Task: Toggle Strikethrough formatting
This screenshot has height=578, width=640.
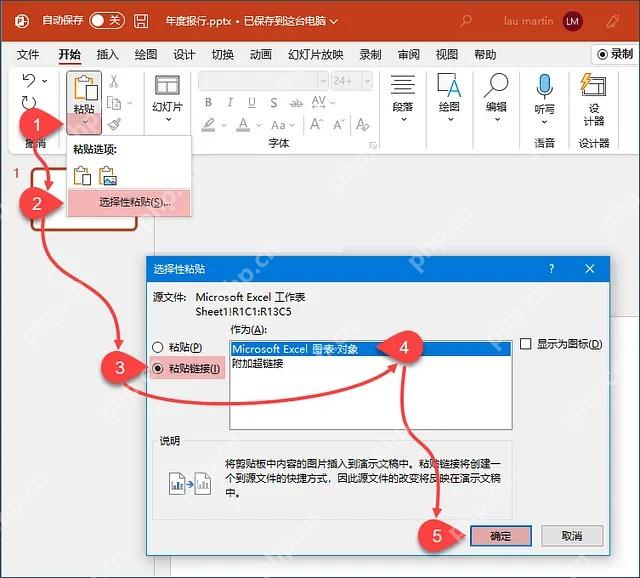Action: 296,103
